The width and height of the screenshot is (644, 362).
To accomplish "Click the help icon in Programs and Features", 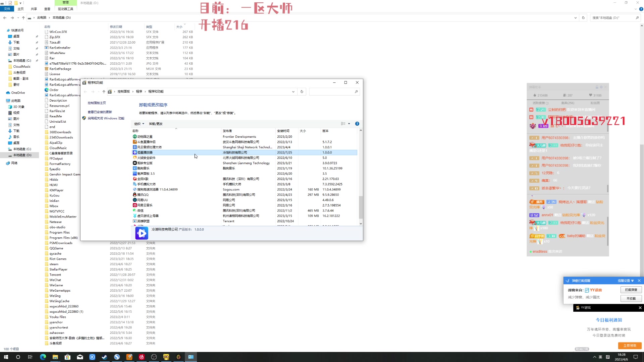I will pos(357,124).
